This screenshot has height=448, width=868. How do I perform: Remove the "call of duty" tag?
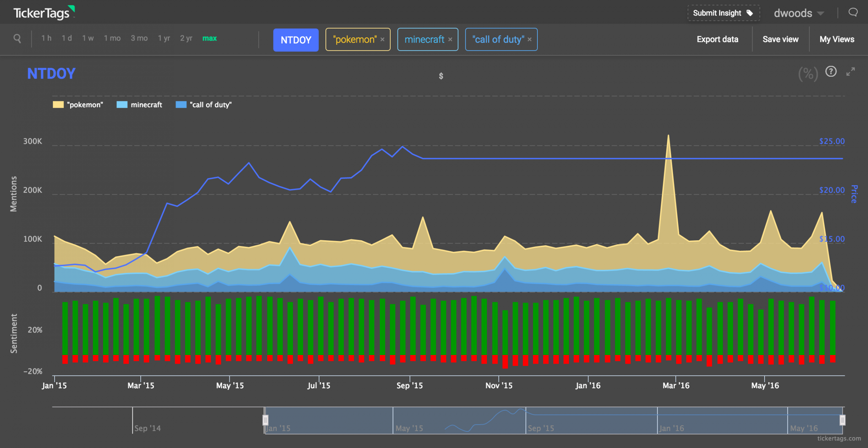[529, 39]
